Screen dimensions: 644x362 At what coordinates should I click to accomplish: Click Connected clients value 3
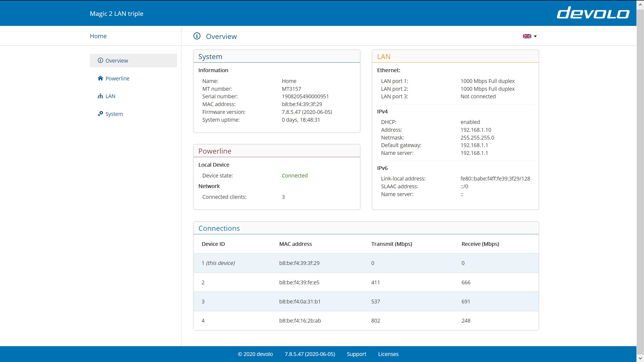coord(283,197)
